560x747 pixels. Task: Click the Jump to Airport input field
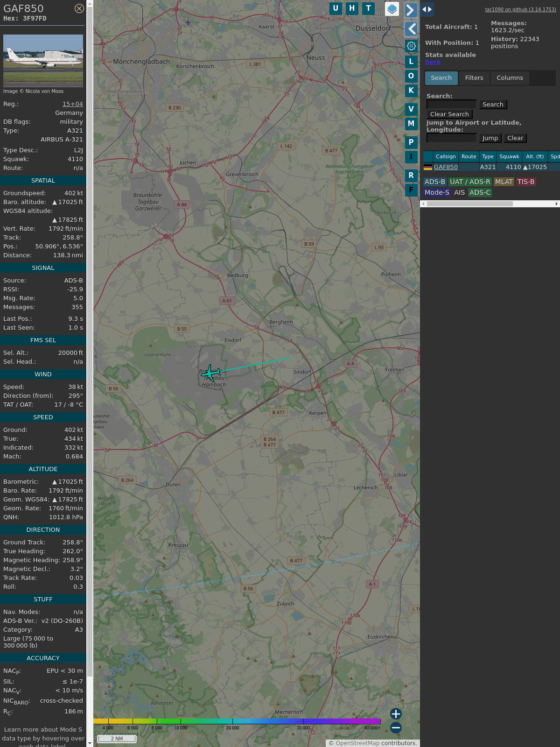coord(451,138)
